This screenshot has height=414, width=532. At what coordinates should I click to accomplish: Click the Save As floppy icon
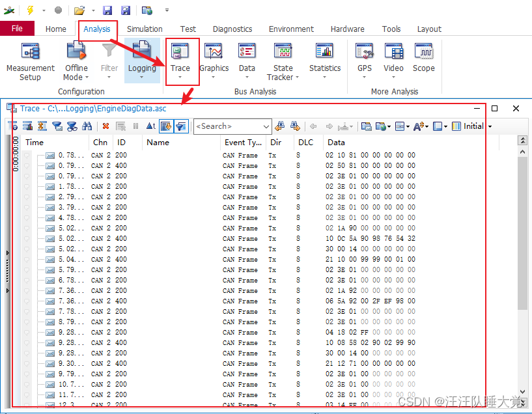coord(126,10)
